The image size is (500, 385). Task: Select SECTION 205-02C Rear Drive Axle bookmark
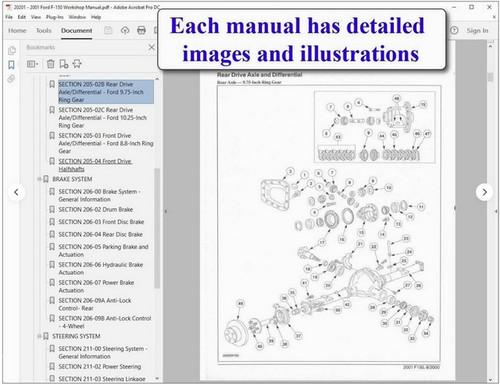102,118
